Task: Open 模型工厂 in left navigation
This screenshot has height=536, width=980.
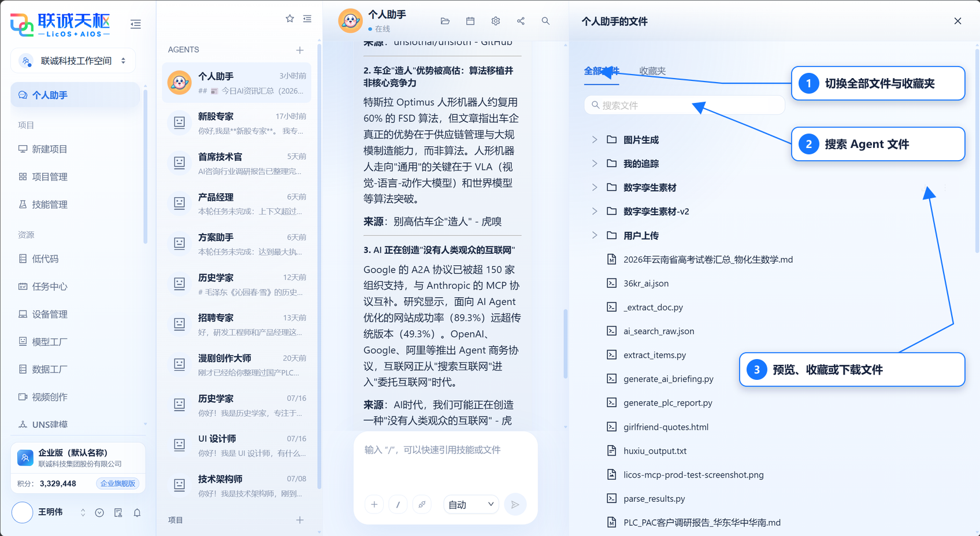Action: click(50, 342)
